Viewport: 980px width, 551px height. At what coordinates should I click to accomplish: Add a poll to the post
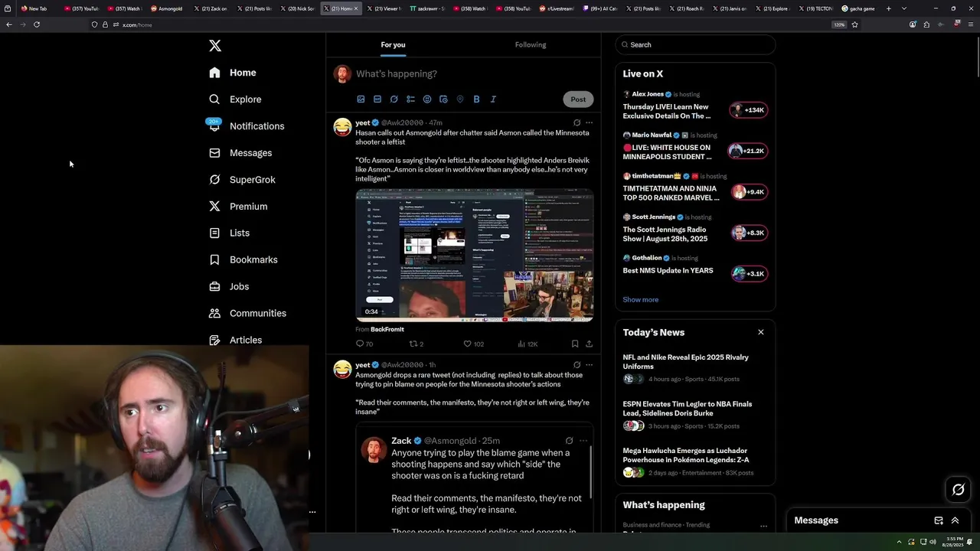[410, 99]
